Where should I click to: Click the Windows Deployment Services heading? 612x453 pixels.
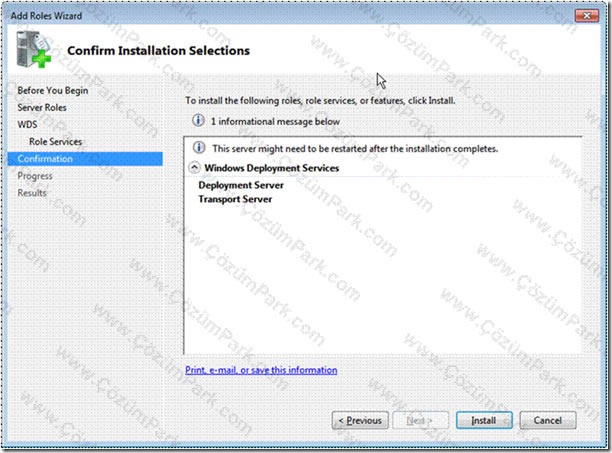(x=272, y=168)
